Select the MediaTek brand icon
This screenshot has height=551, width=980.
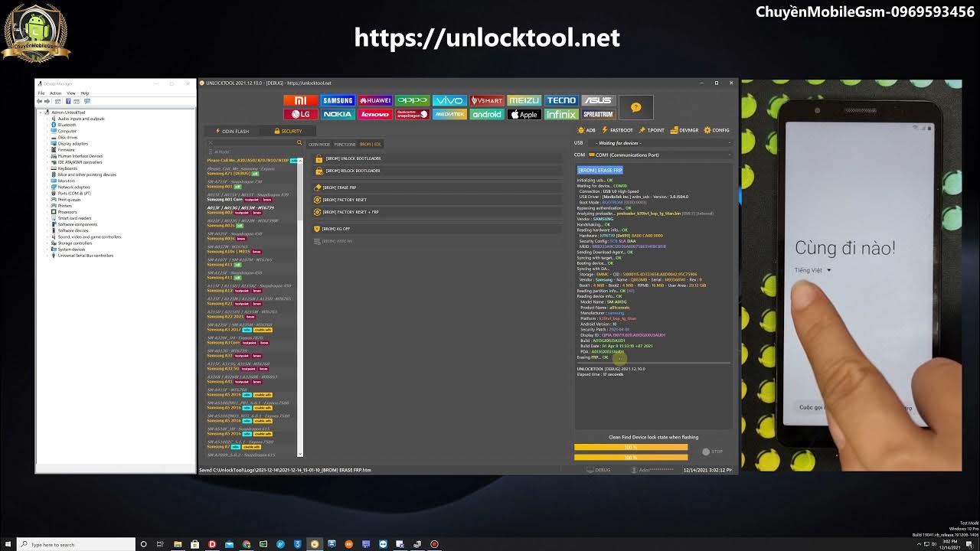pos(449,114)
